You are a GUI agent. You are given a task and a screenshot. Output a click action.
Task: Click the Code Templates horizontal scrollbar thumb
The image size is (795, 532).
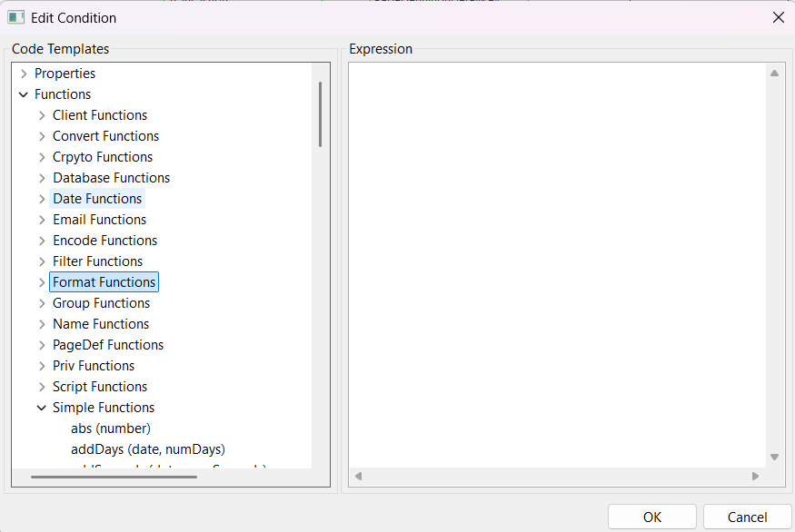[x=114, y=477]
